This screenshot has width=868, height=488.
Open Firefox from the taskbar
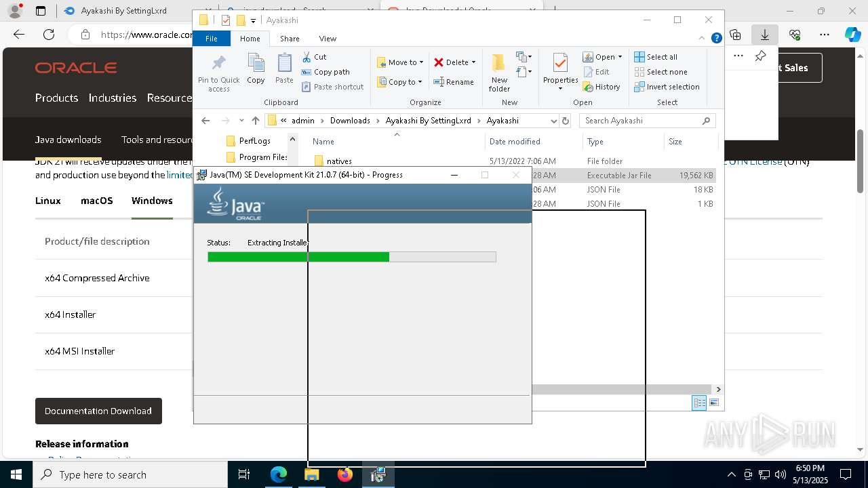345,474
